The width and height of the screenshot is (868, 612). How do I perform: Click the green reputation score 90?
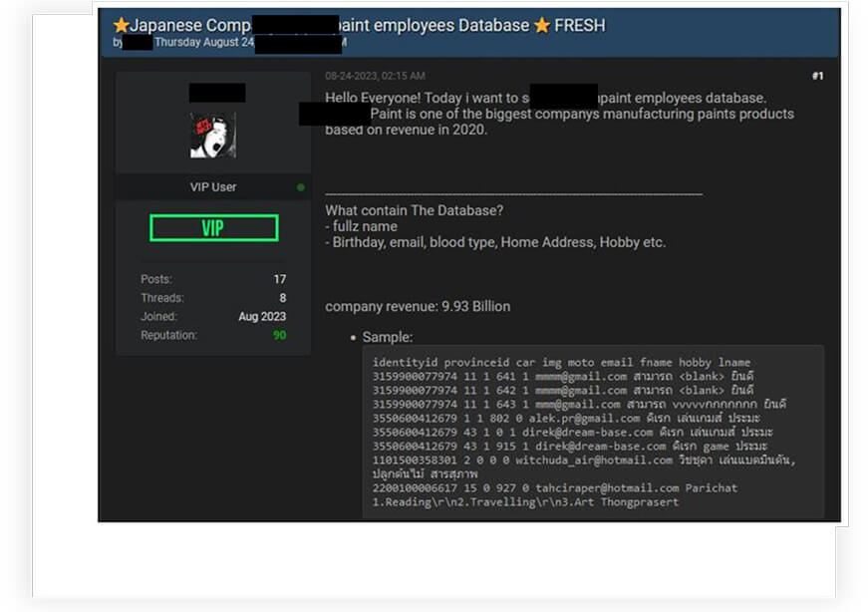pyautogui.click(x=280, y=335)
